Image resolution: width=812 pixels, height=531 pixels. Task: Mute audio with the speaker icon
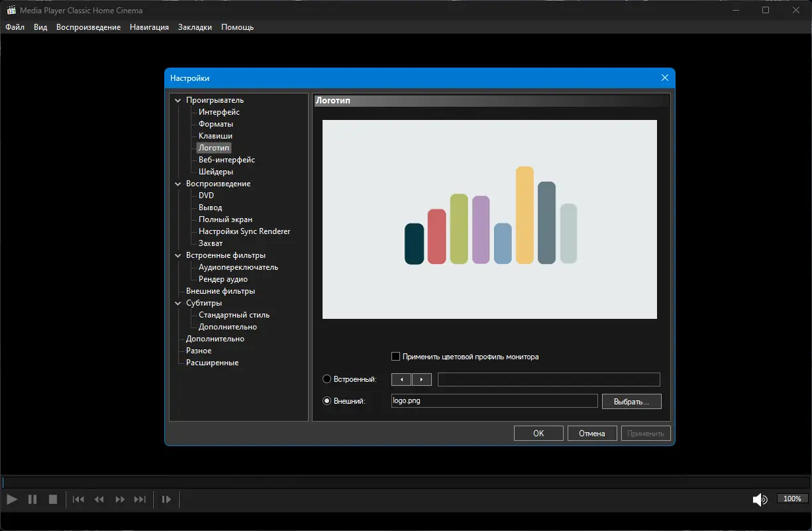click(760, 500)
